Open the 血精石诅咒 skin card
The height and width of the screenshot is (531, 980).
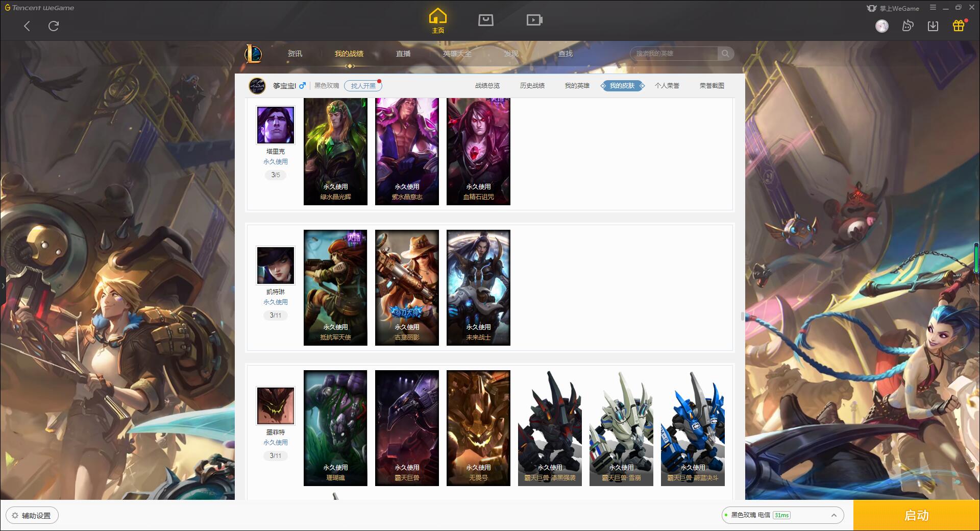point(478,152)
